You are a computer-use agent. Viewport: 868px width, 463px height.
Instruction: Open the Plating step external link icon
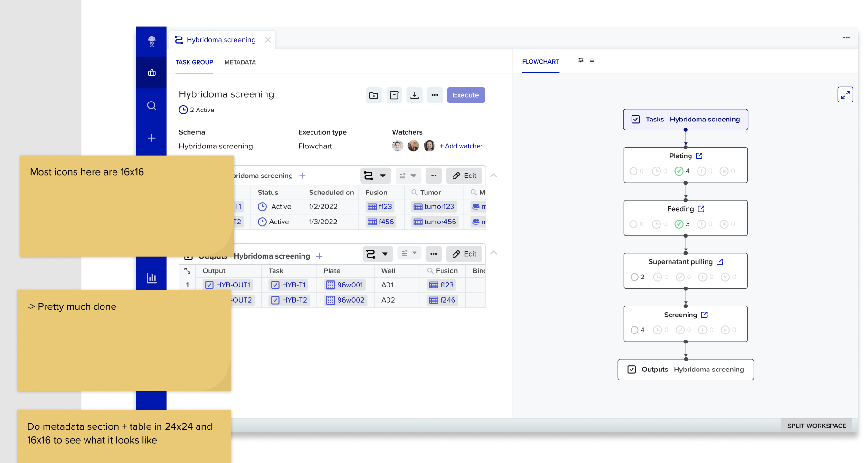699,156
